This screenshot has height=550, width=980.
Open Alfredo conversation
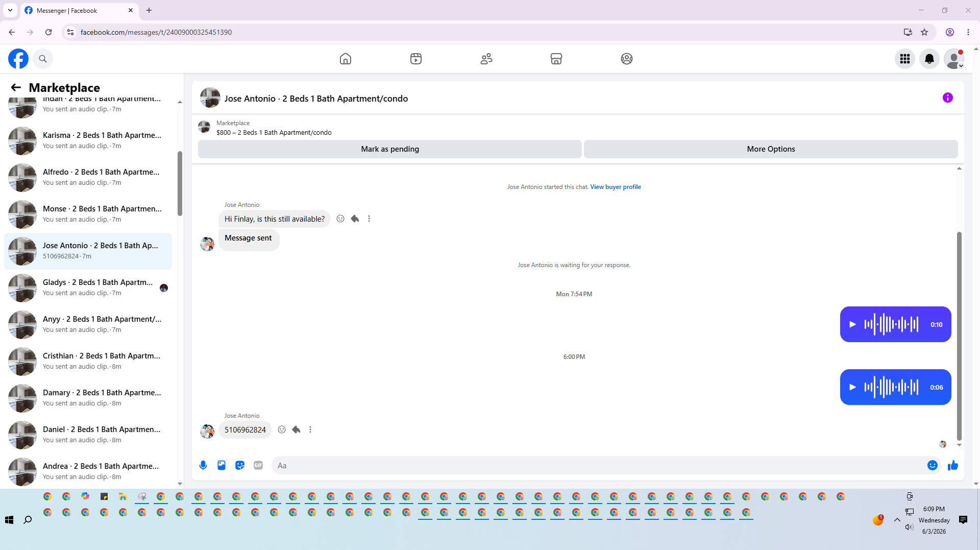(88, 177)
